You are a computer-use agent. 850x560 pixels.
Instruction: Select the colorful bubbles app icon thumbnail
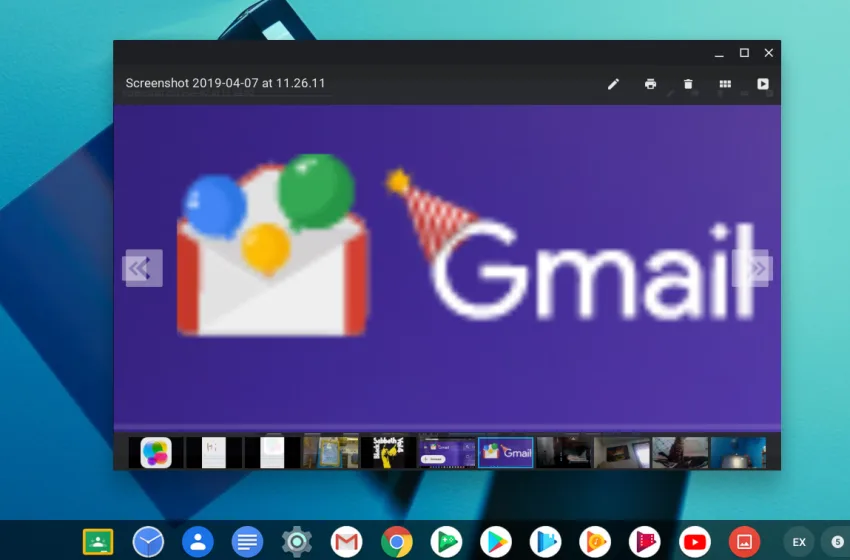click(156, 452)
